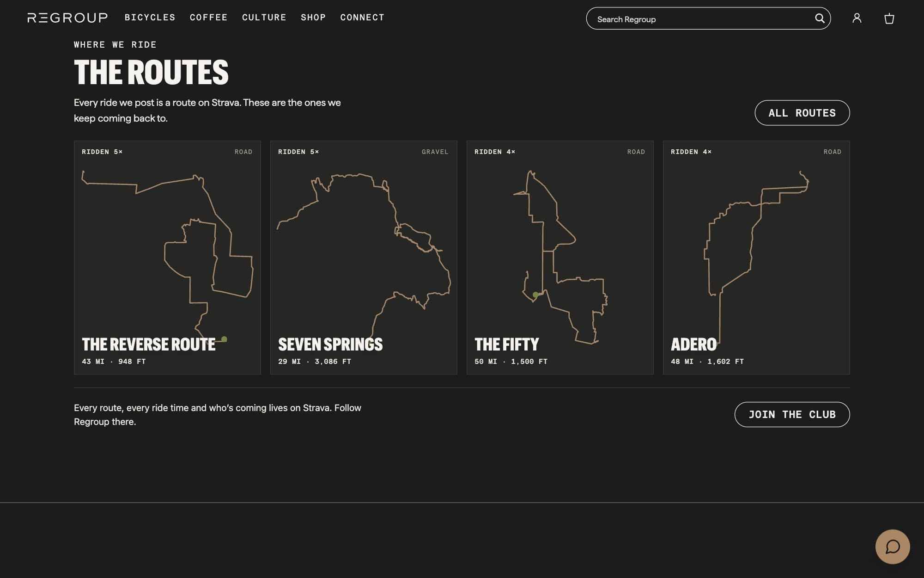Image resolution: width=924 pixels, height=578 pixels.
Task: Click the 29 MI · 3,086 FT stats
Action: [x=315, y=362]
